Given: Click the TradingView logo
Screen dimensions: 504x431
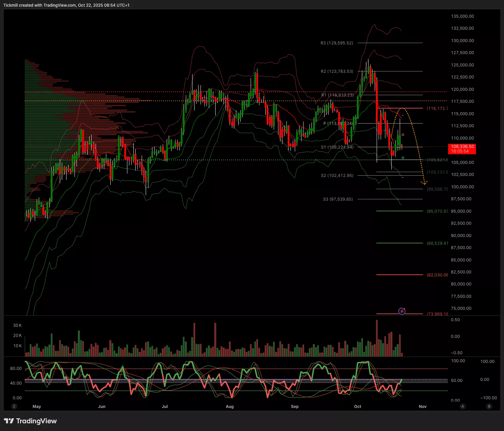Looking at the screenshot, I should click(x=30, y=421).
